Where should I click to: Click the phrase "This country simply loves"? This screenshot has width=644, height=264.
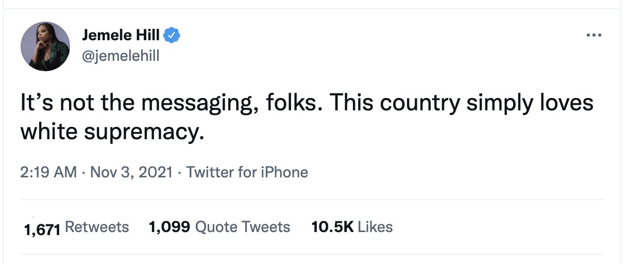(x=462, y=104)
